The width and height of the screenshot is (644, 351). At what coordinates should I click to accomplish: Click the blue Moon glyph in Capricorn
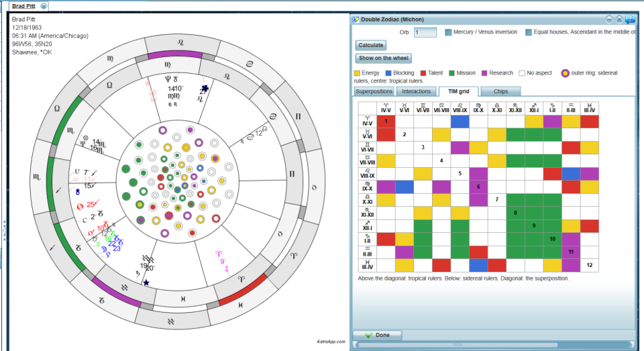[105, 250]
